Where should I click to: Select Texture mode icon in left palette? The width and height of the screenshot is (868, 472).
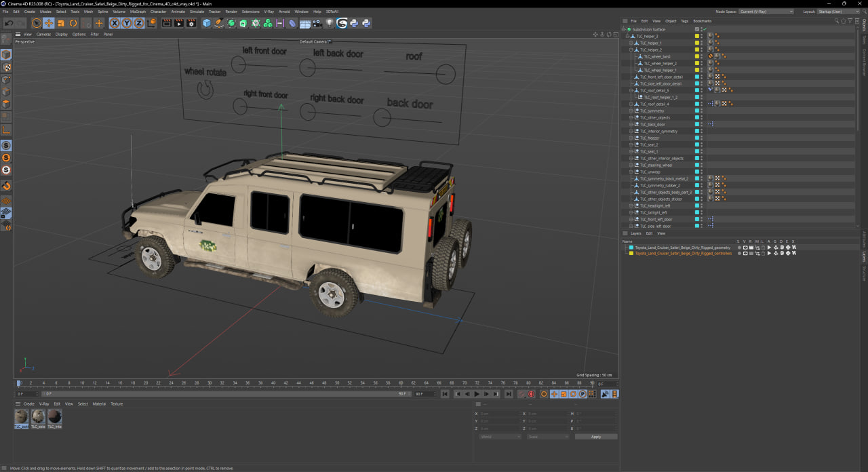[x=6, y=68]
